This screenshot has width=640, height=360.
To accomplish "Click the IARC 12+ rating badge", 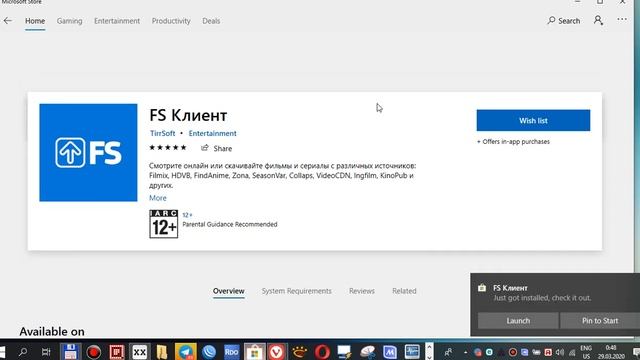I will [164, 224].
